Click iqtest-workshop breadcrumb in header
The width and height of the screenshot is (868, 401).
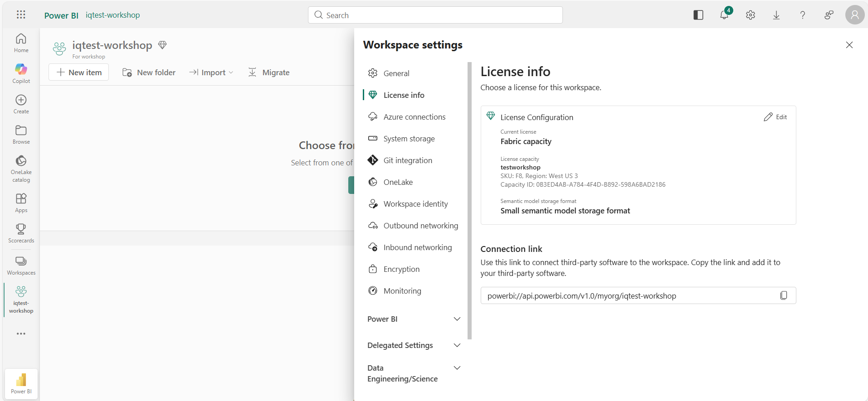113,15
